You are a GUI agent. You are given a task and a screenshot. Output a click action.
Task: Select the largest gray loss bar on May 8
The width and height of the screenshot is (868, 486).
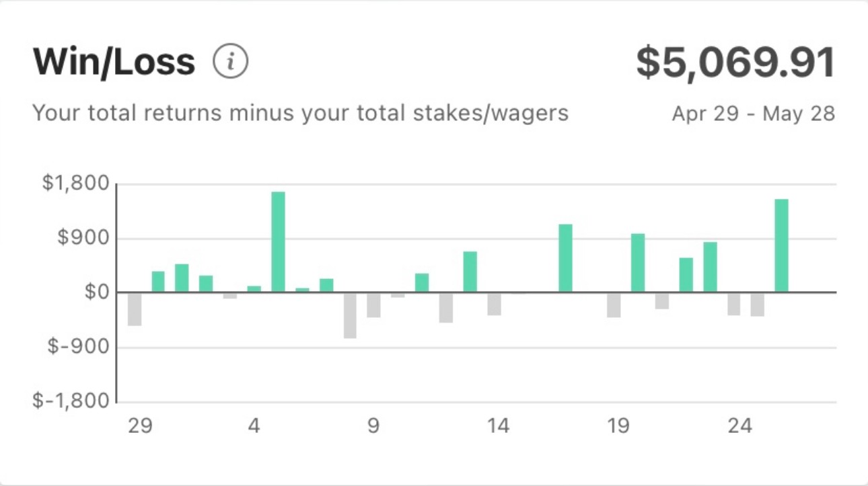[x=350, y=315]
